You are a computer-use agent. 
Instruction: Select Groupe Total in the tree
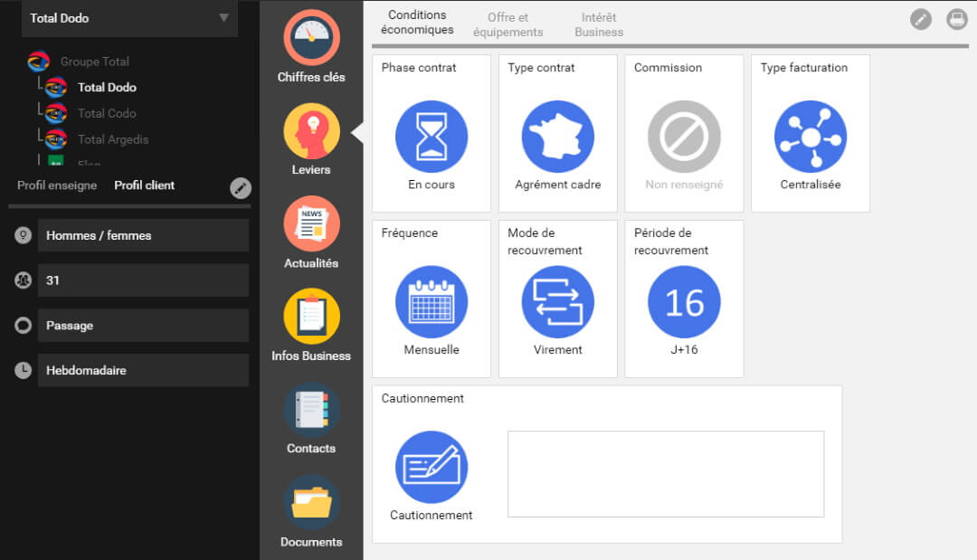(x=95, y=62)
